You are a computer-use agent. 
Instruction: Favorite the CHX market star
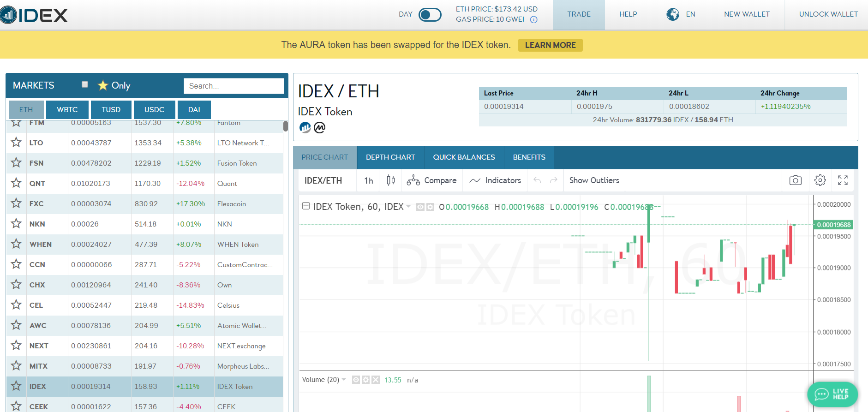(16, 285)
